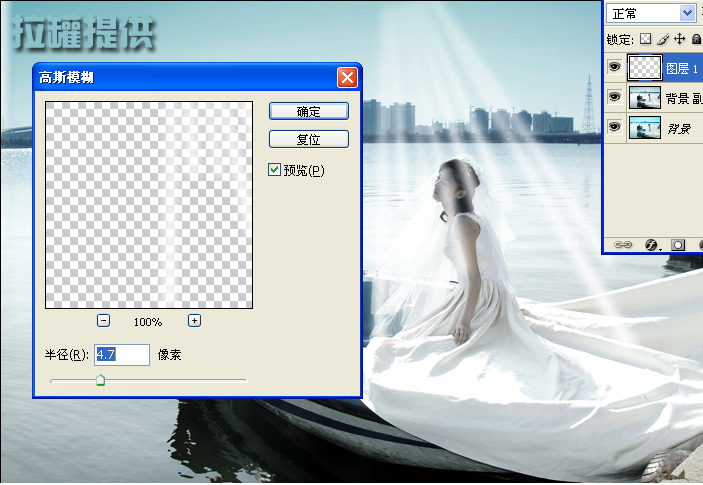Hide the 背景 副本 layer via eye icon
This screenshot has height=485, width=703.
tap(614, 97)
